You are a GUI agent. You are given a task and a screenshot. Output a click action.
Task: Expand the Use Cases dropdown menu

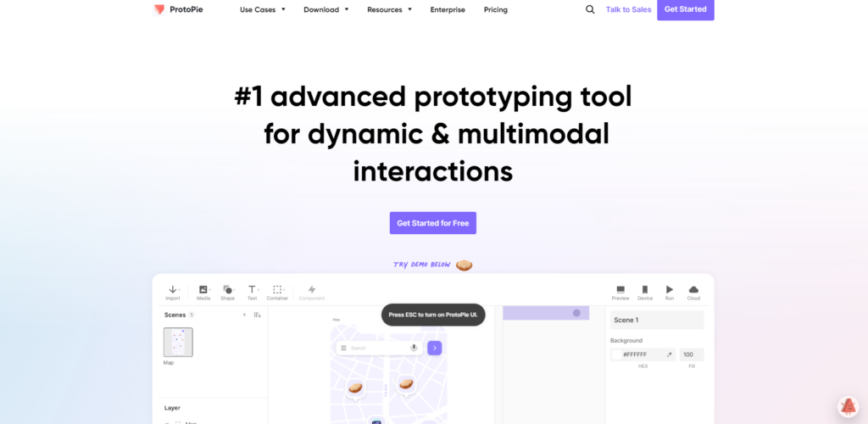click(263, 10)
